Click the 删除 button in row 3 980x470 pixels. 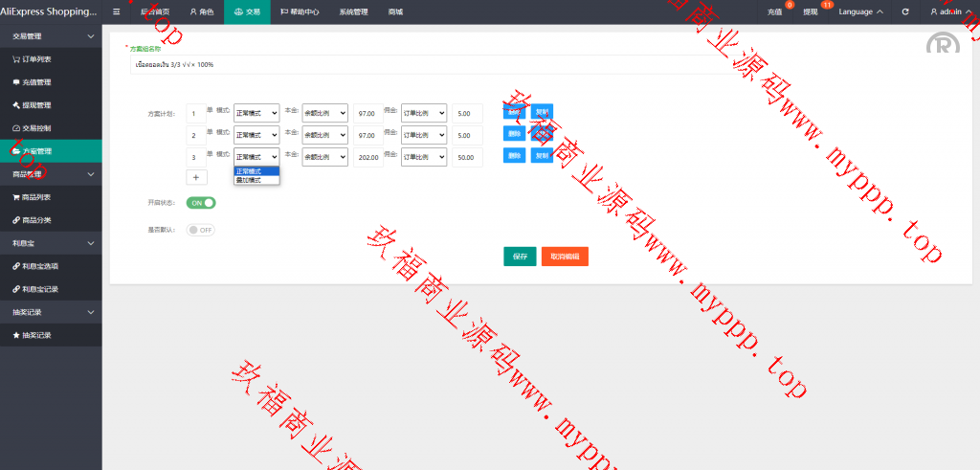(515, 155)
